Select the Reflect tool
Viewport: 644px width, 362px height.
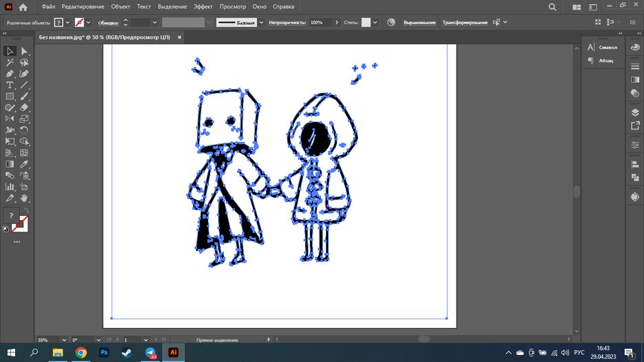[10, 119]
